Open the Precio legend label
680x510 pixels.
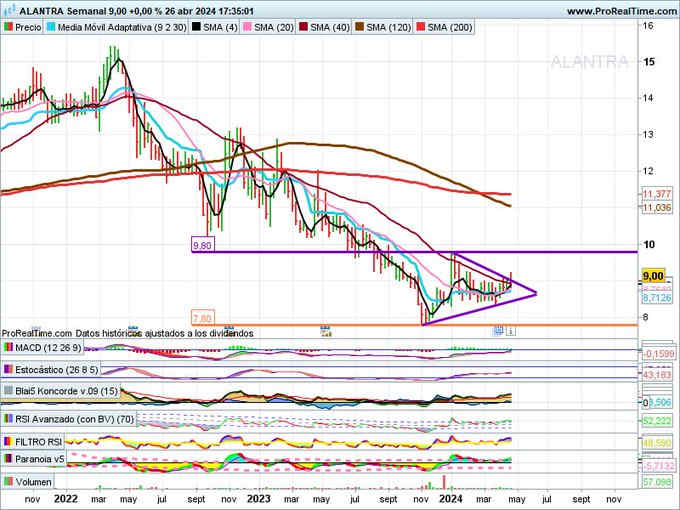coord(28,27)
